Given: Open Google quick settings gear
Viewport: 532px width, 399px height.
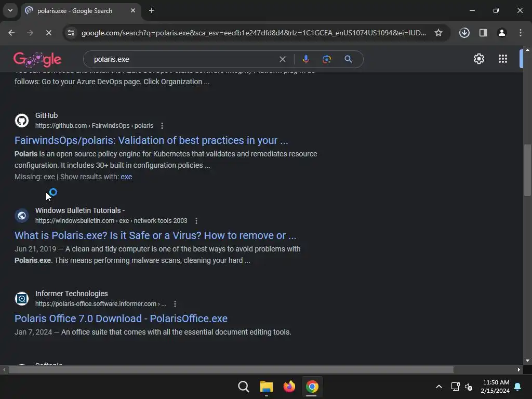Looking at the screenshot, I should pyautogui.click(x=478, y=59).
